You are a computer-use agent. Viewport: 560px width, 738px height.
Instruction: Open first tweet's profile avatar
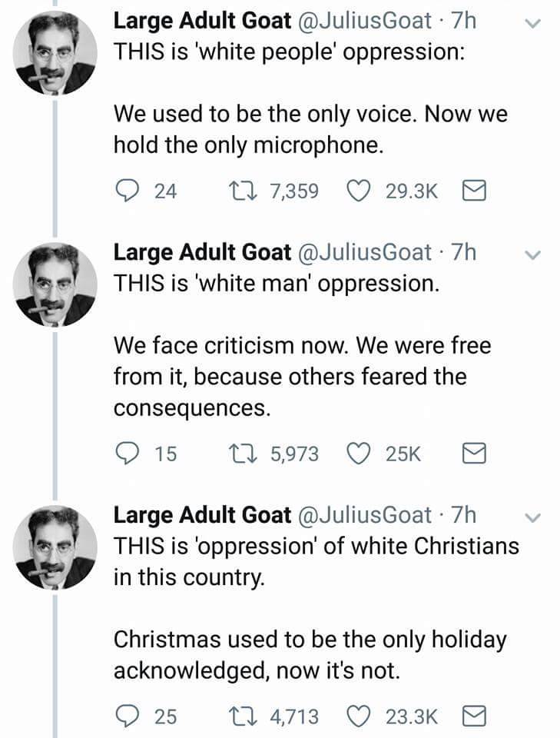click(56, 53)
